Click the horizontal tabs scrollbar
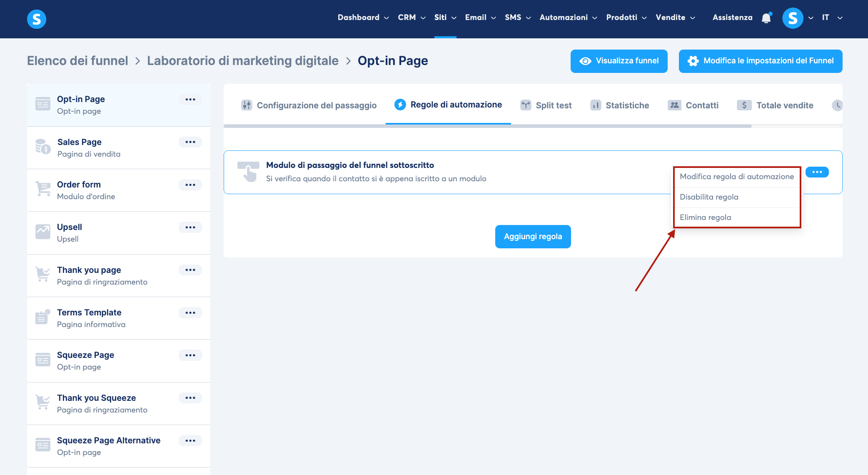Screen dimensions: 868x475 point(487,126)
